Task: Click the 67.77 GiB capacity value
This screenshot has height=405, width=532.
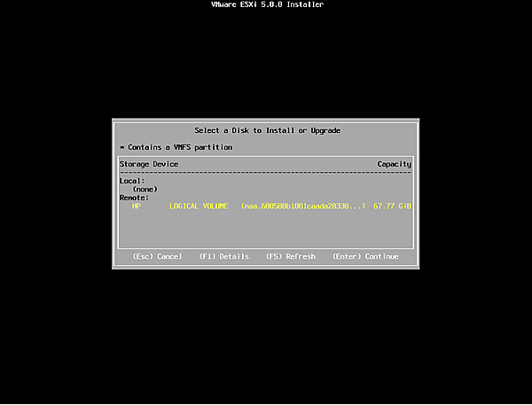Action: 392,206
